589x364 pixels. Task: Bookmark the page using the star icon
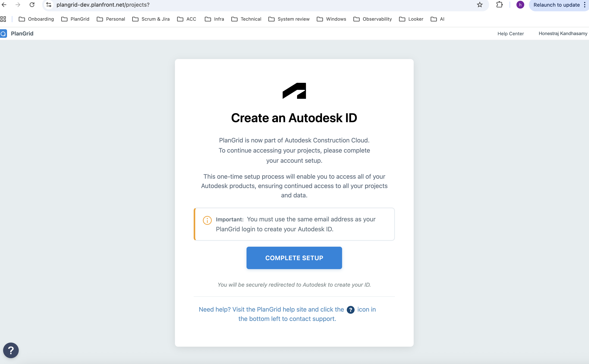[x=479, y=4]
